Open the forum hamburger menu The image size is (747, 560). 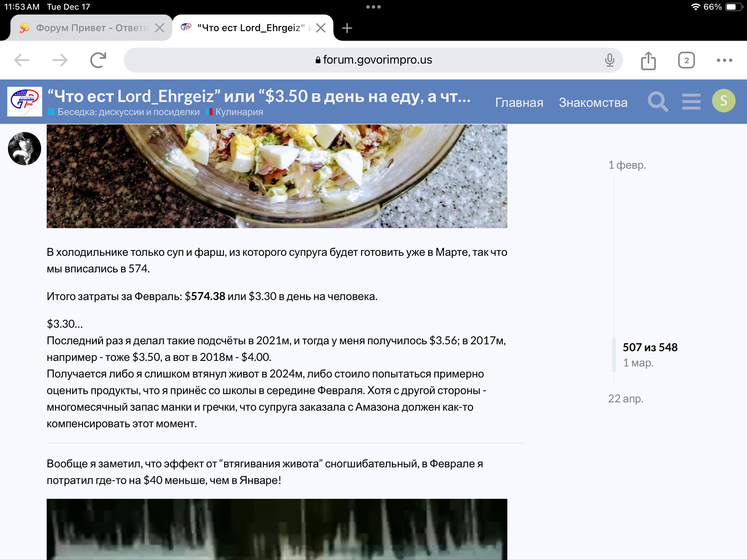[691, 102]
